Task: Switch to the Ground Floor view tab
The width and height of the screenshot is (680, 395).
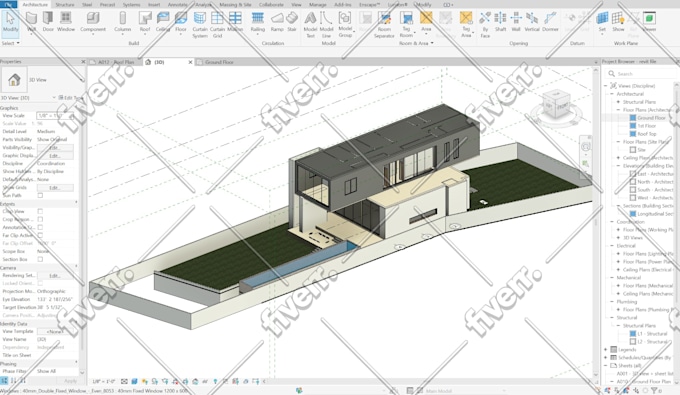Action: point(219,62)
